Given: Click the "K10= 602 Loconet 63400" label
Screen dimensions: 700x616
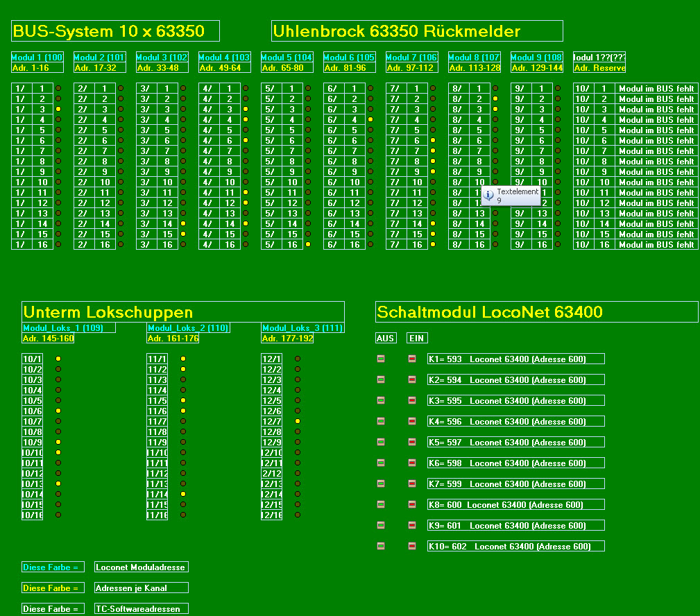Looking at the screenshot, I should [516, 546].
